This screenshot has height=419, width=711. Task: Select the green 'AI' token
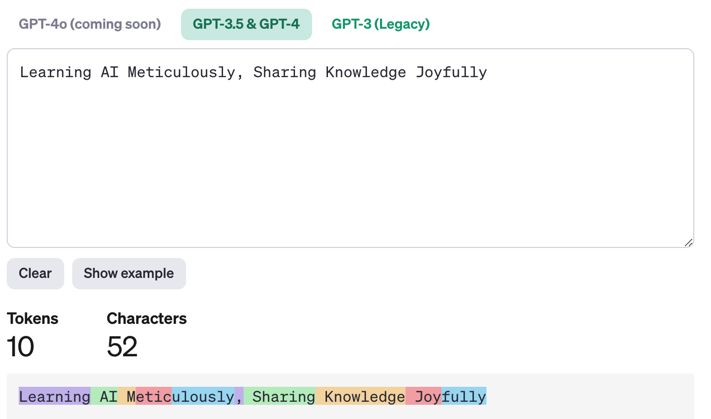click(104, 396)
